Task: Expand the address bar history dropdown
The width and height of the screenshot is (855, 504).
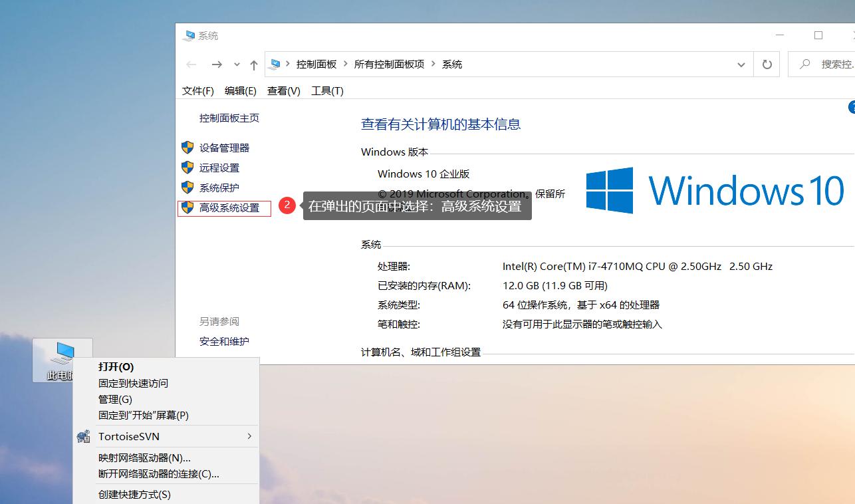Action: (741, 64)
